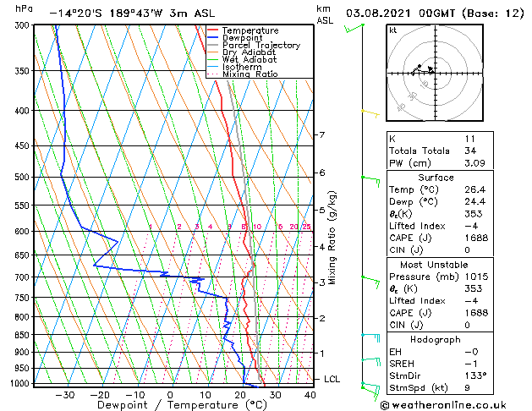
Task: Click the "Most Unstable" section heading
Action: coord(434,265)
